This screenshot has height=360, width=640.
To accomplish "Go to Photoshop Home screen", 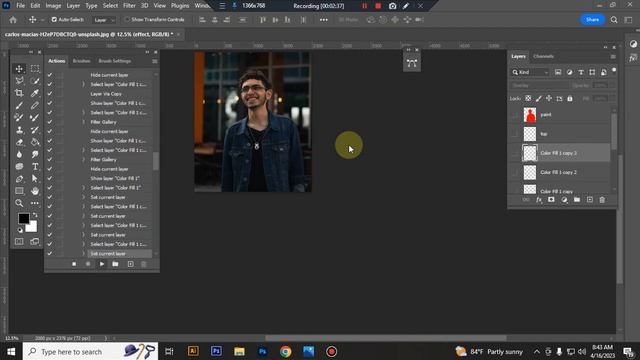I will 13,20.
